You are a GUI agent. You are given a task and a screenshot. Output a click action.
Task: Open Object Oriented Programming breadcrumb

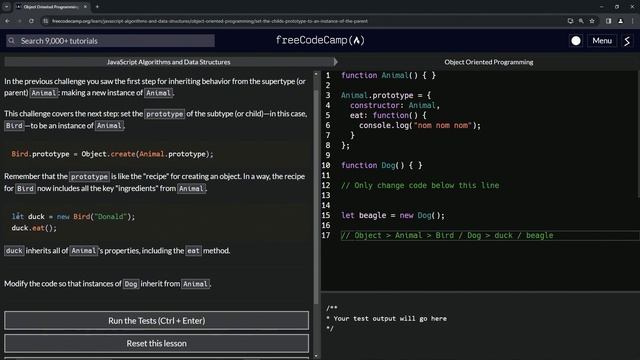click(489, 62)
